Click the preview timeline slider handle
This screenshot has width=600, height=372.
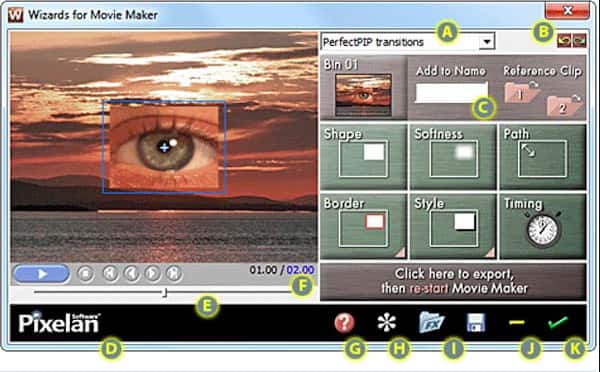(165, 292)
